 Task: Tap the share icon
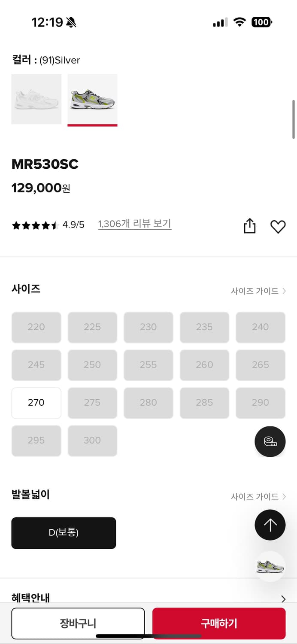click(249, 226)
